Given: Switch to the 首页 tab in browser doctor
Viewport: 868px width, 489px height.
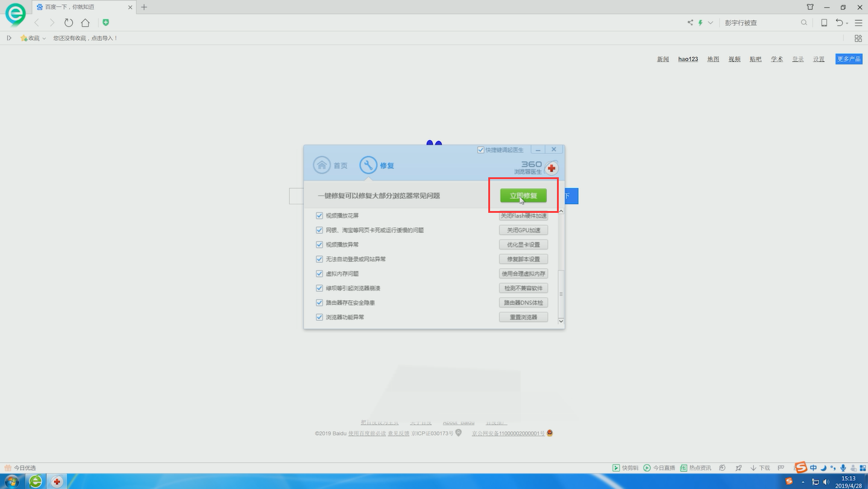Looking at the screenshot, I should click(330, 165).
